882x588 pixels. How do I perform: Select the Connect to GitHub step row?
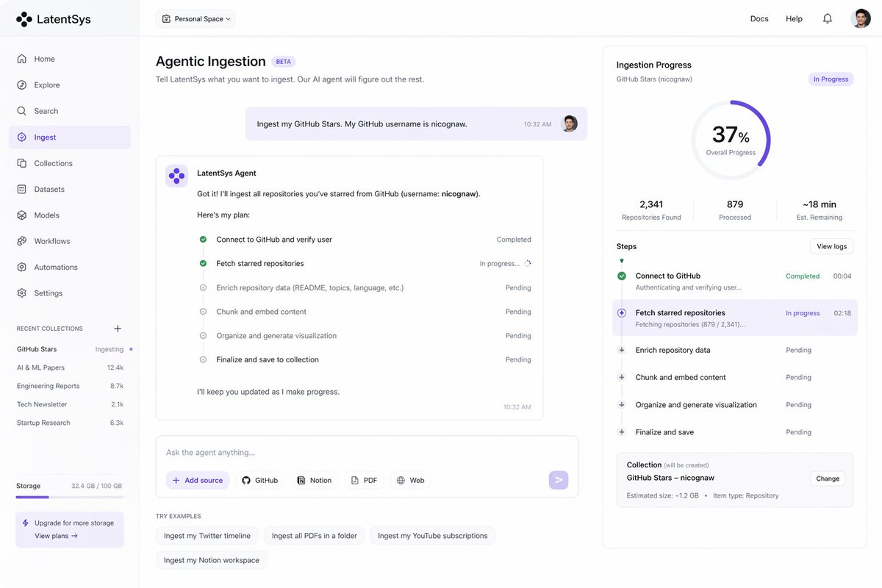coord(735,282)
